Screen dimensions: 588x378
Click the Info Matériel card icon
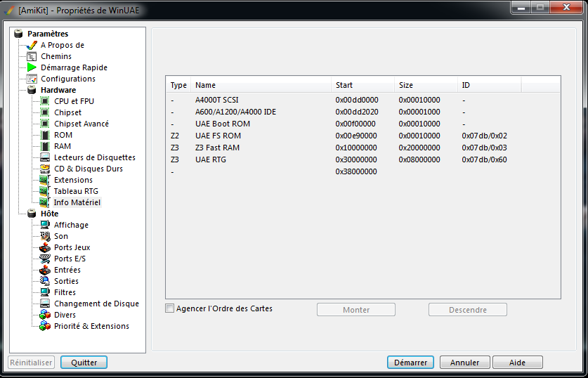[x=45, y=202]
